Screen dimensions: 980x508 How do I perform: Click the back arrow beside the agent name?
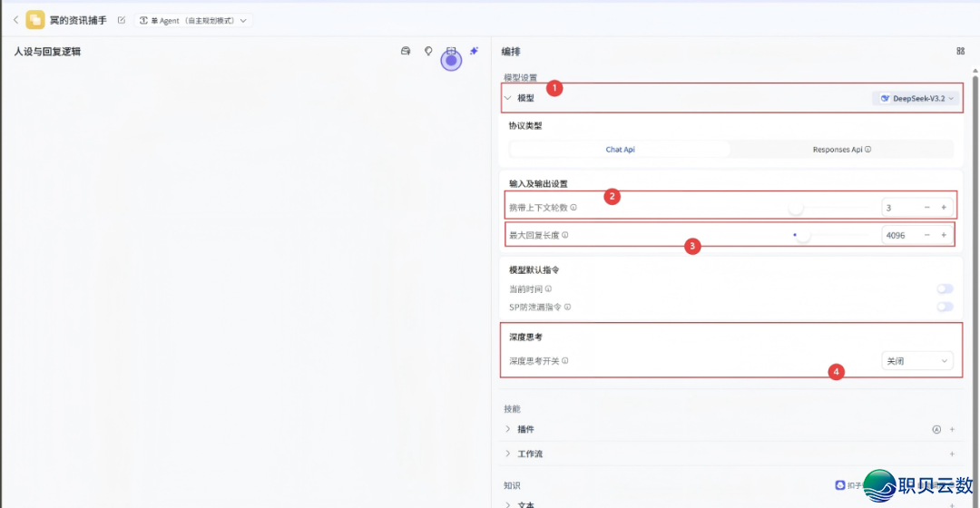[15, 20]
